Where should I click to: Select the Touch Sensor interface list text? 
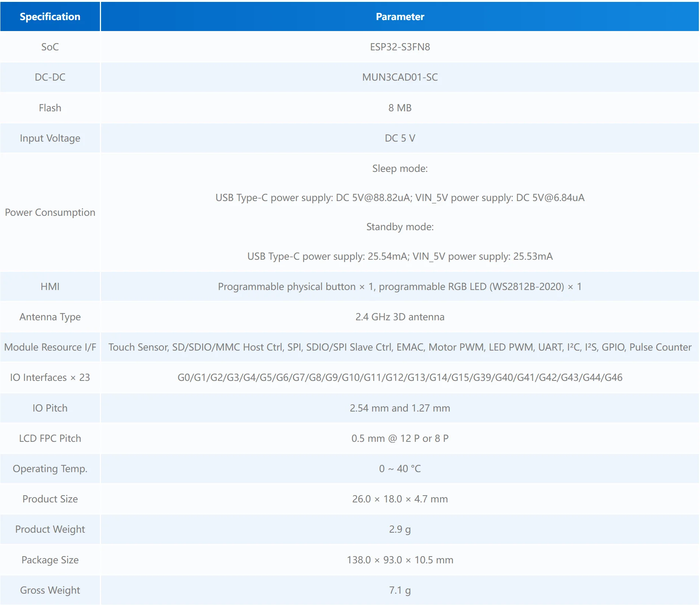click(400, 347)
